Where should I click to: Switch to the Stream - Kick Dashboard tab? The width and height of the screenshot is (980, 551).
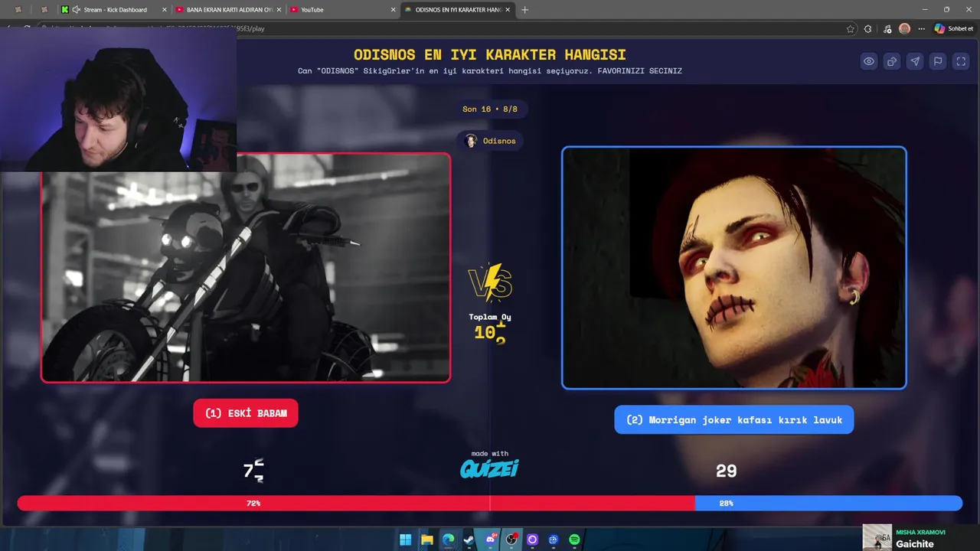[x=115, y=10]
